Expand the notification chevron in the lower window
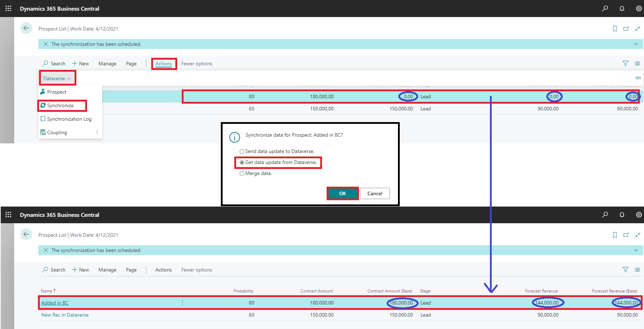Screen dimensions: 644x329 pos(635,250)
